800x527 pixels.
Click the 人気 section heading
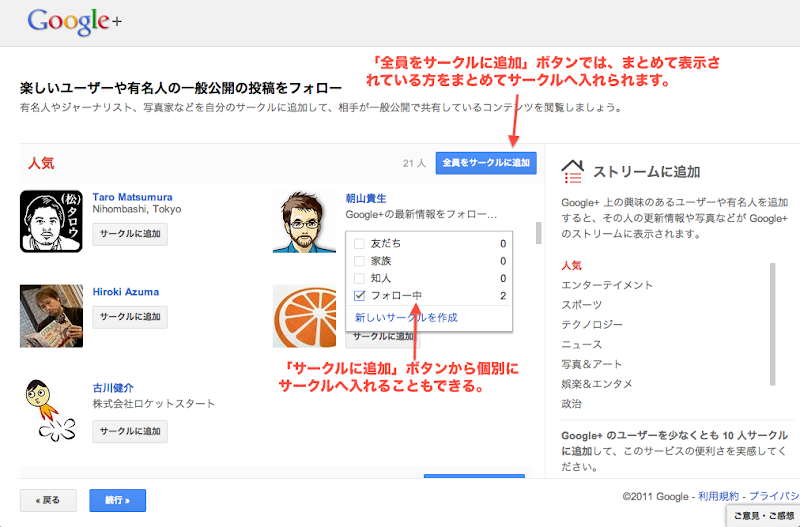(41, 163)
